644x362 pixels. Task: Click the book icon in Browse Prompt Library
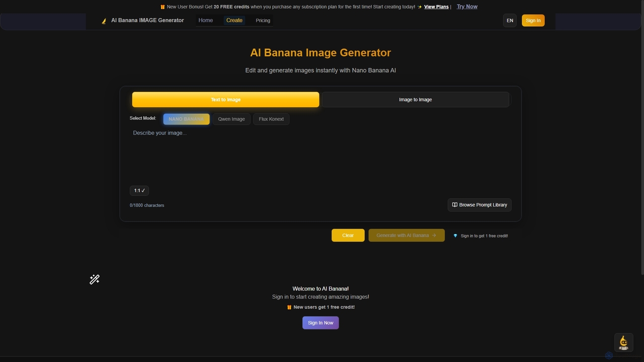click(x=455, y=205)
